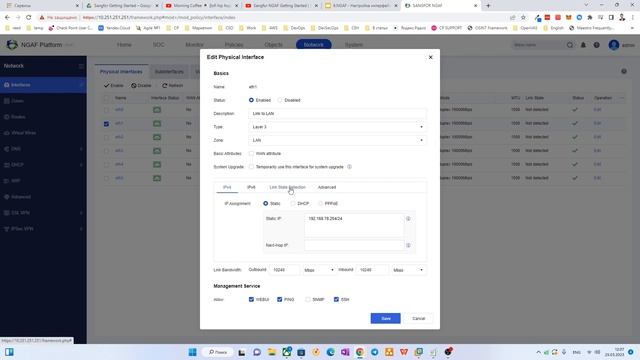Choose PPPoE IP assignment
Screen dimensions: 640x360
point(320,203)
